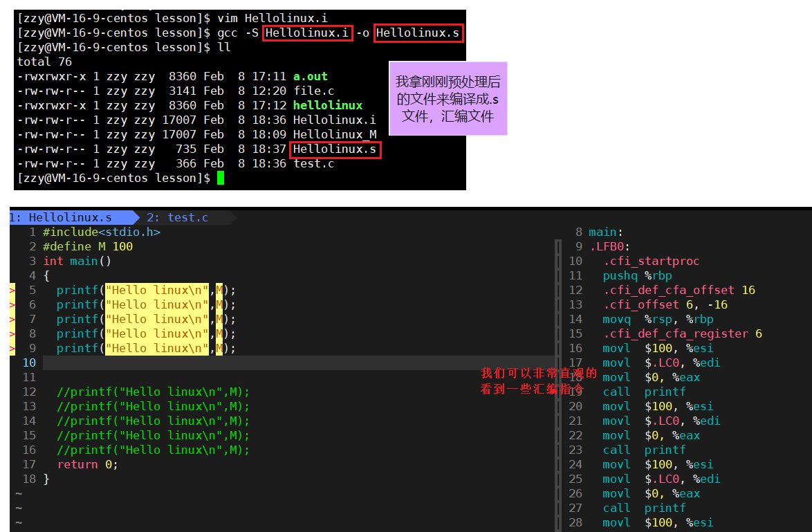Place cursor on "#include<stdio.h>" line 1
Image resolution: width=812 pixels, height=532 pixels.
point(102,232)
